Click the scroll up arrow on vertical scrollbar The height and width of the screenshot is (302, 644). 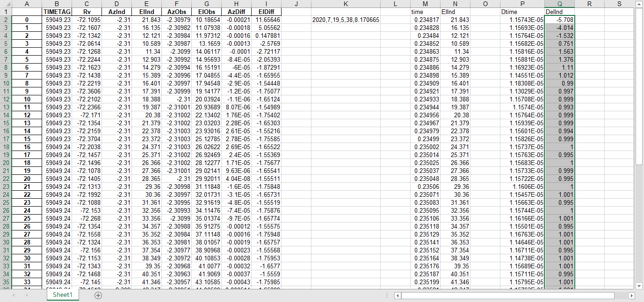click(x=640, y=5)
